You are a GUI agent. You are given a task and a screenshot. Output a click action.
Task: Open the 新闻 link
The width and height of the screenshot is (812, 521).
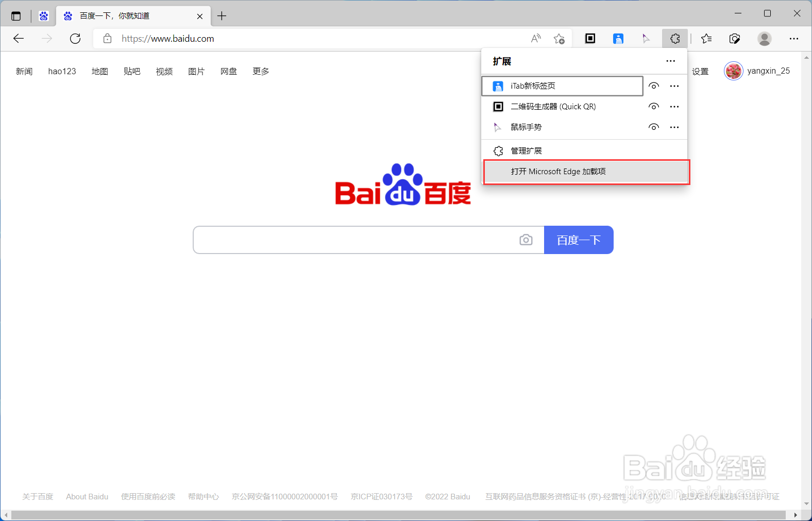(x=24, y=72)
